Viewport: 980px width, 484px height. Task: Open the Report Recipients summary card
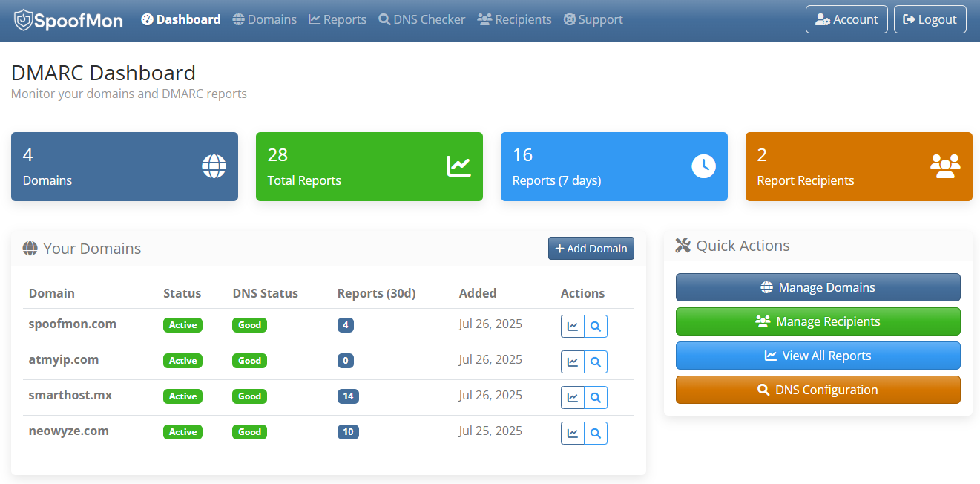click(x=859, y=166)
